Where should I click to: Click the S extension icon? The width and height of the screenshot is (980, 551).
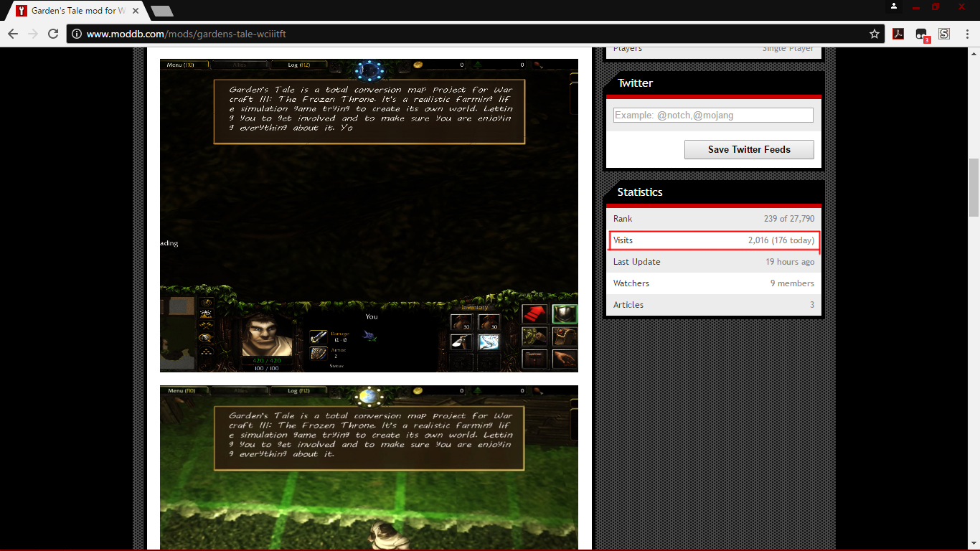coord(944,34)
